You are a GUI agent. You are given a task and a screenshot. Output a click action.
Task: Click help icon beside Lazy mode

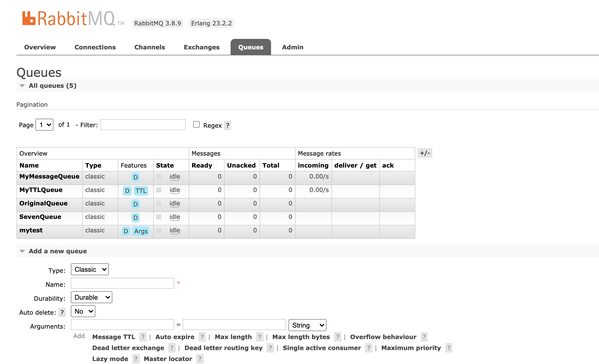coord(136,359)
